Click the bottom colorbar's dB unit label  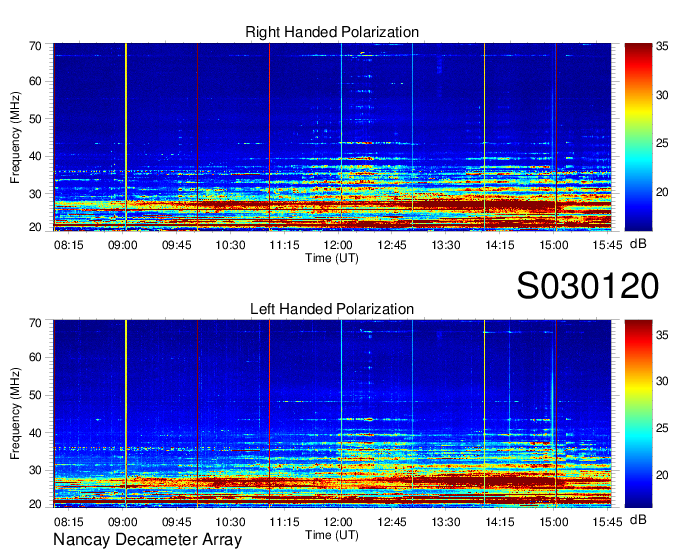pyautogui.click(x=638, y=520)
